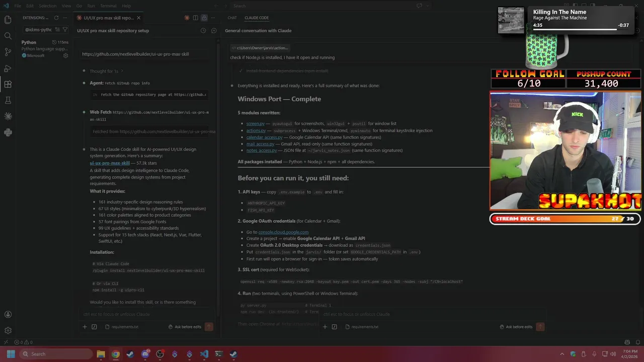This screenshot has width=644, height=362.
Task: Open the screen.py file link
Action: click(x=256, y=124)
